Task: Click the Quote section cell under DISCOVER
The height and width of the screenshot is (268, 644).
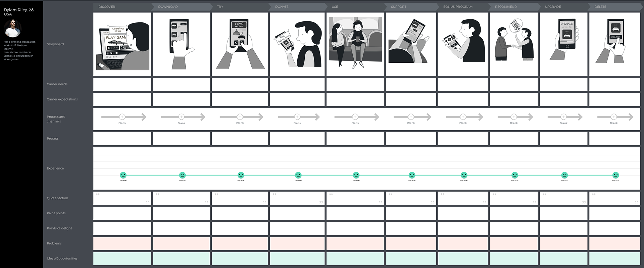Action: click(x=122, y=198)
